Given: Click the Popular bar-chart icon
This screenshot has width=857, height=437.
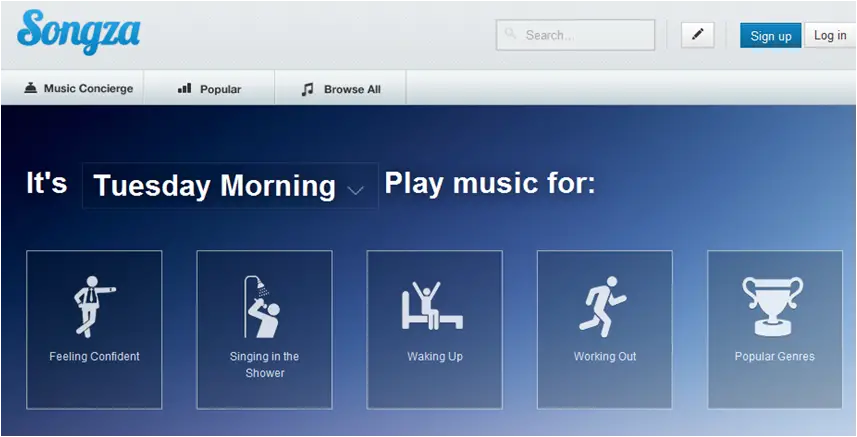Looking at the screenshot, I should coord(185,88).
